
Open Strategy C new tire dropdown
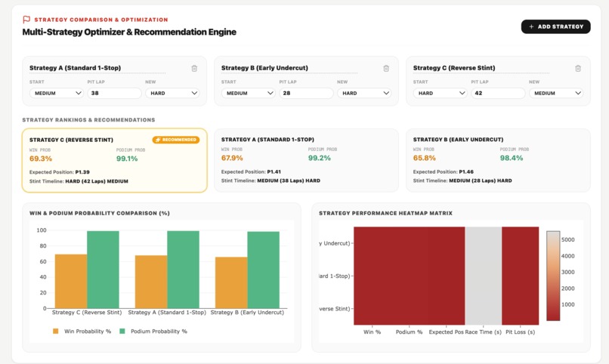click(x=556, y=93)
